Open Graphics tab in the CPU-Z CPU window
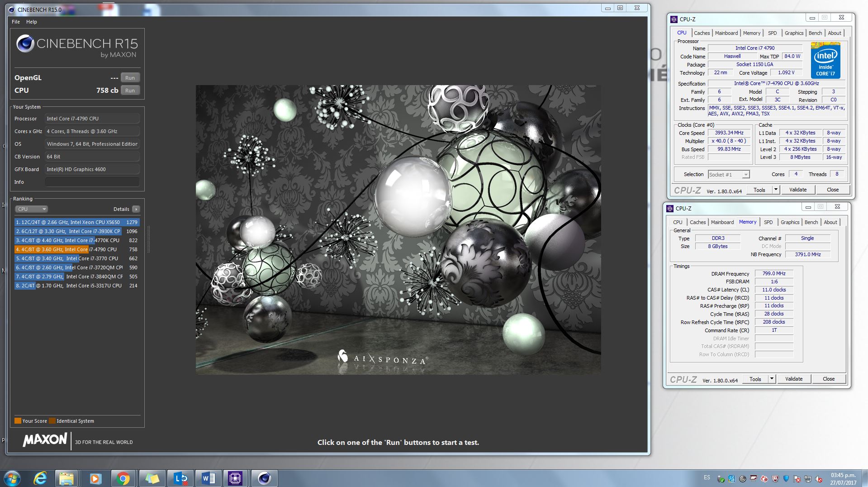868x487 pixels. 794,33
